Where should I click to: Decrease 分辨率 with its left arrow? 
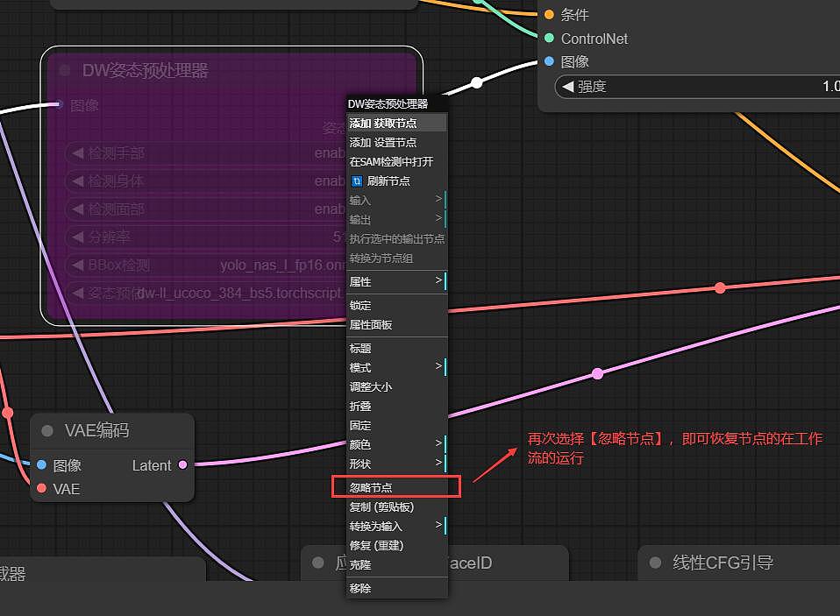pos(78,237)
